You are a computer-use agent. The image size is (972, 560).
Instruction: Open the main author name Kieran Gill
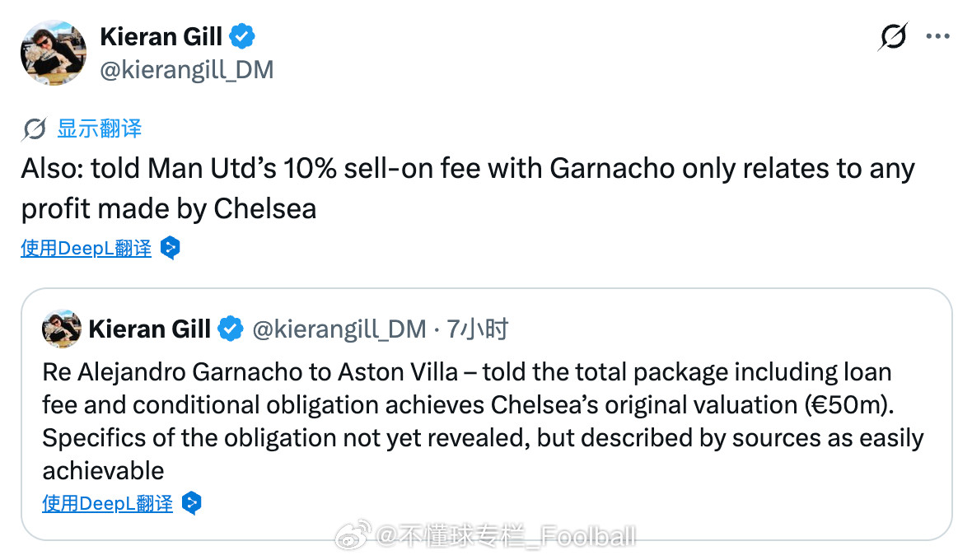click(x=161, y=36)
